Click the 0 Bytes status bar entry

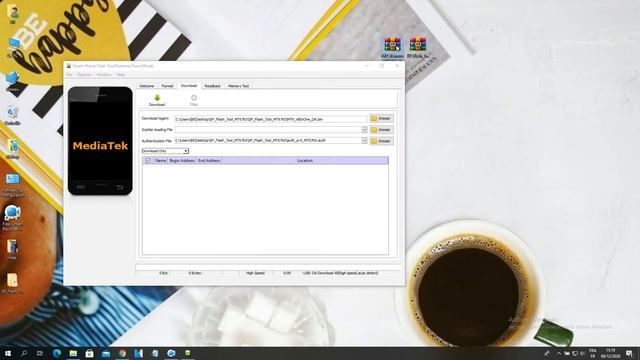click(195, 273)
